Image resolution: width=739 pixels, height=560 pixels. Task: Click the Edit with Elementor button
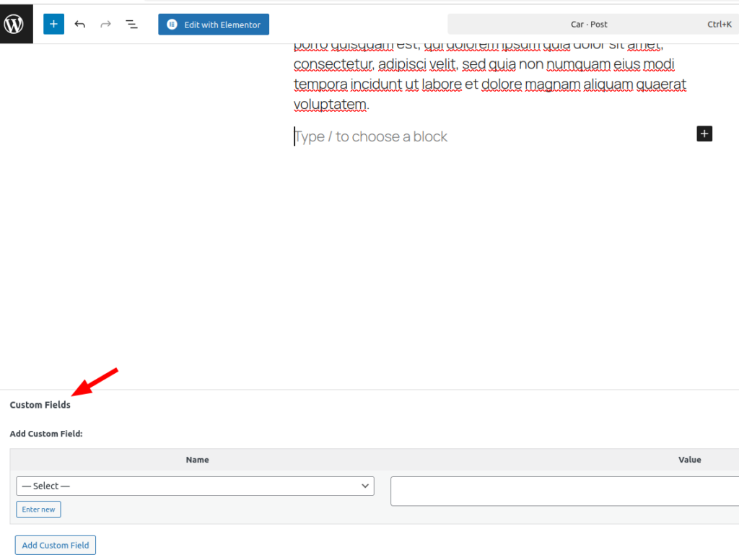pyautogui.click(x=214, y=25)
